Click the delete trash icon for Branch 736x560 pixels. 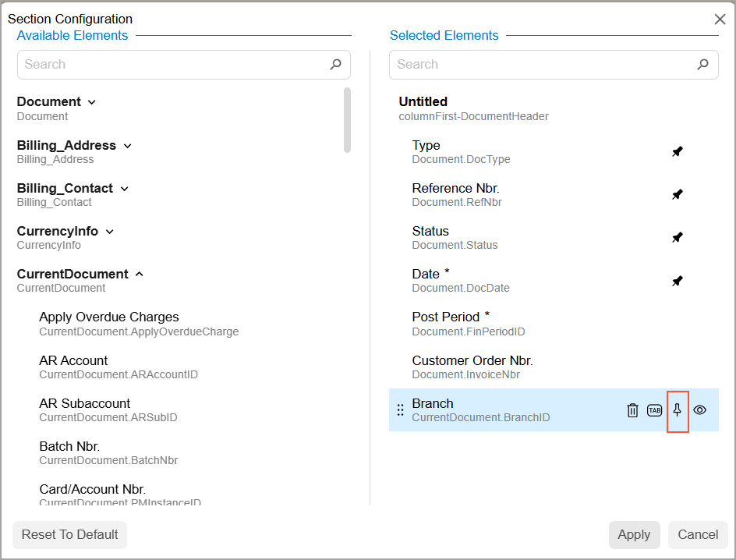(632, 410)
